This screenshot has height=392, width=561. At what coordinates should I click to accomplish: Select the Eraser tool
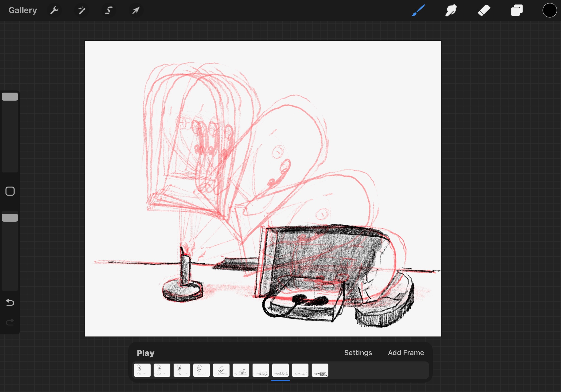pyautogui.click(x=484, y=10)
